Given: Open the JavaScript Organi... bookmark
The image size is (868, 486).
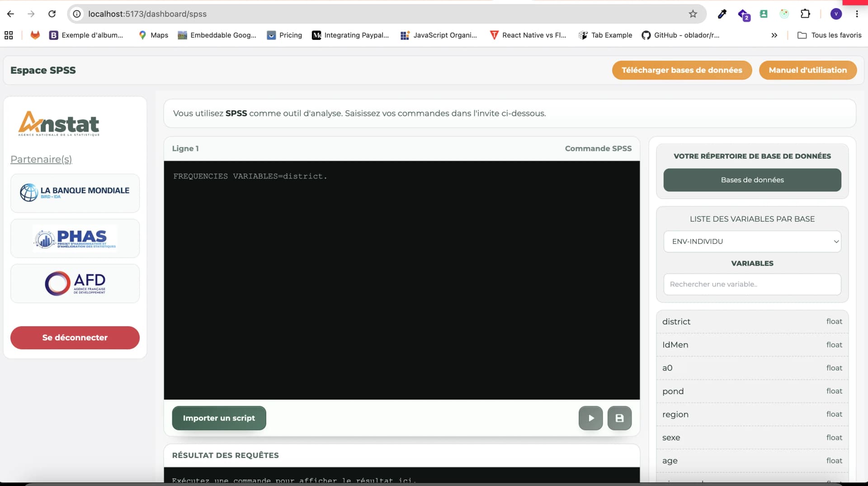Looking at the screenshot, I should 439,35.
